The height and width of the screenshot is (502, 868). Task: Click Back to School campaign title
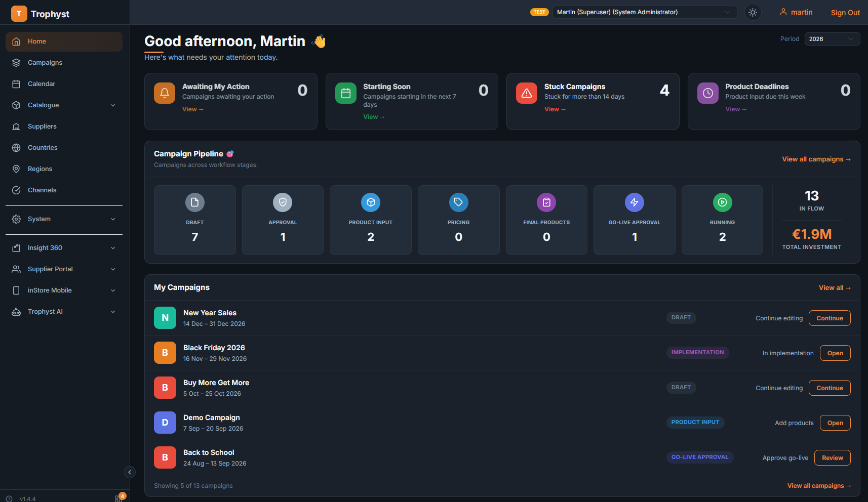click(209, 453)
